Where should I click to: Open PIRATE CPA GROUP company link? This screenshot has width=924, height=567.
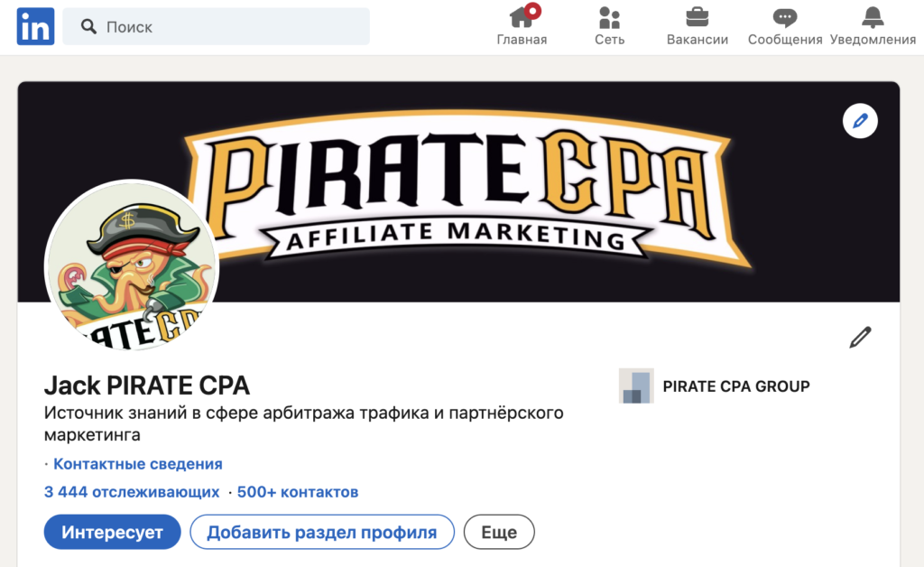(736, 386)
